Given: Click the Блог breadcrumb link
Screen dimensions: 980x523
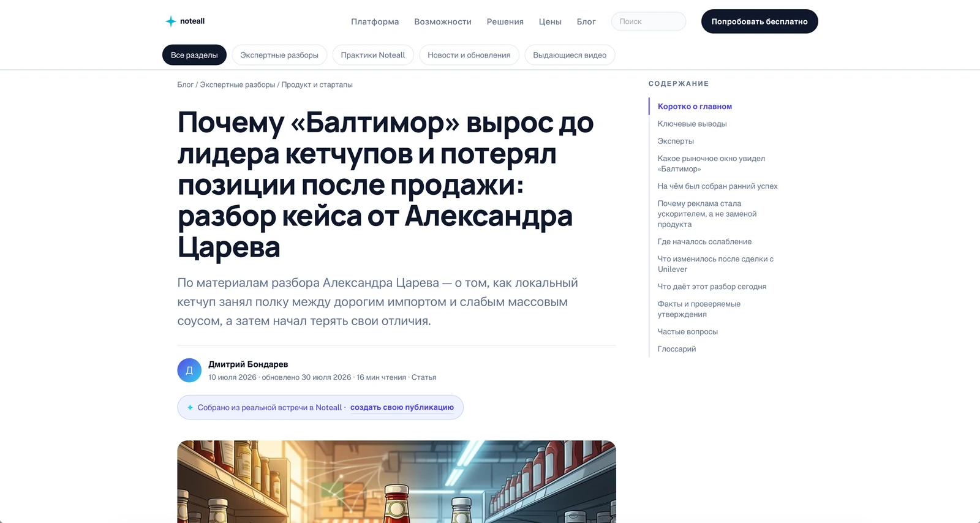Looking at the screenshot, I should click(186, 85).
